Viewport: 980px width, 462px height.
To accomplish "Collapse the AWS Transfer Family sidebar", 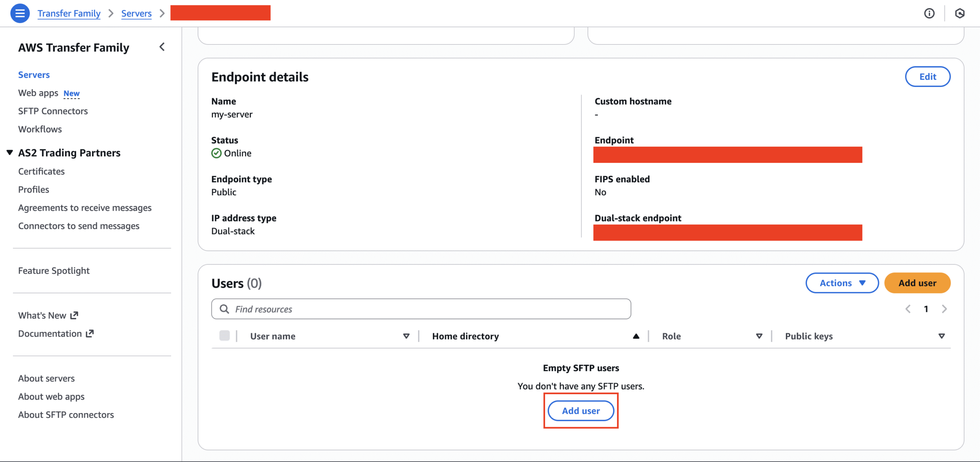I will 162,47.
